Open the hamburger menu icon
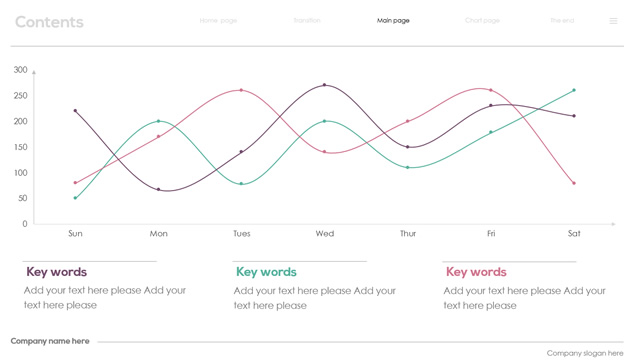Image resolution: width=635 pixels, height=361 pixels. pyautogui.click(x=613, y=21)
